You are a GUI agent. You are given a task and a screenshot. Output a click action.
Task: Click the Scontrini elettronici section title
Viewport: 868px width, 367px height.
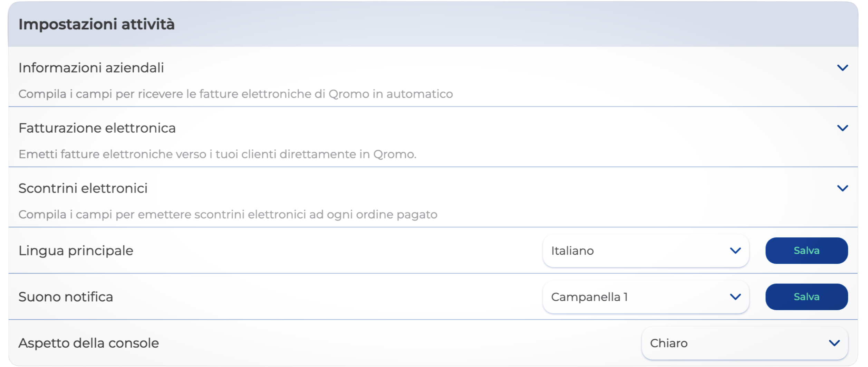(x=83, y=188)
